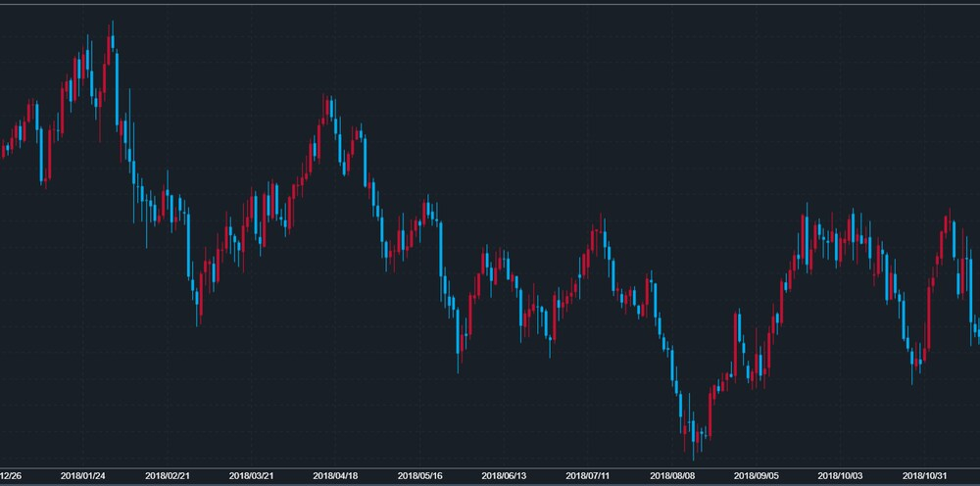This screenshot has height=486, width=980.
Task: Click the rightmost candle at the chart edge
Action: pos(977,328)
